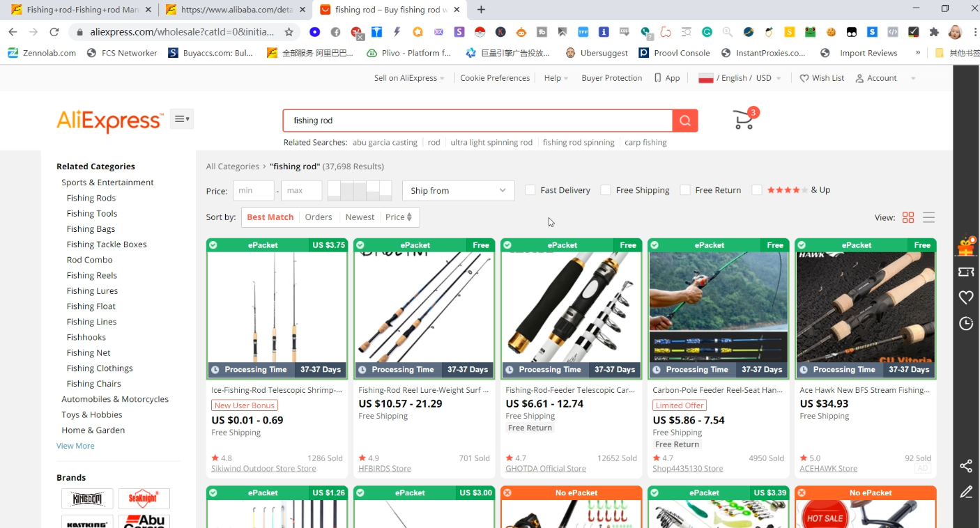This screenshot has height=528, width=980.
Task: Enable Free Return checkbox
Action: (685, 190)
